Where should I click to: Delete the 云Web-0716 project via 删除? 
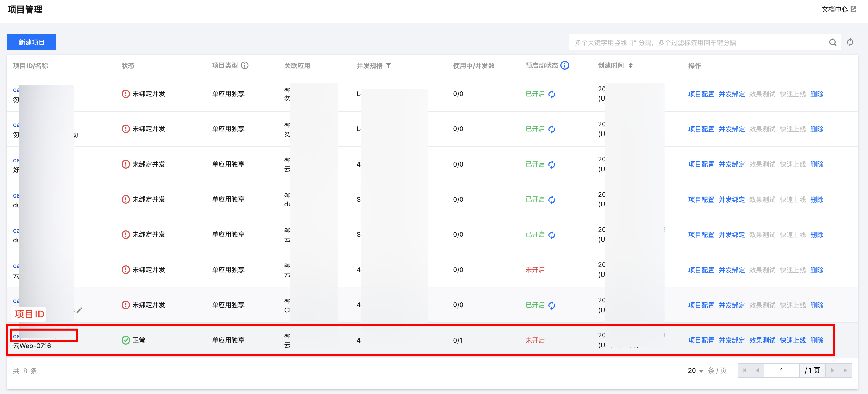pyautogui.click(x=817, y=340)
